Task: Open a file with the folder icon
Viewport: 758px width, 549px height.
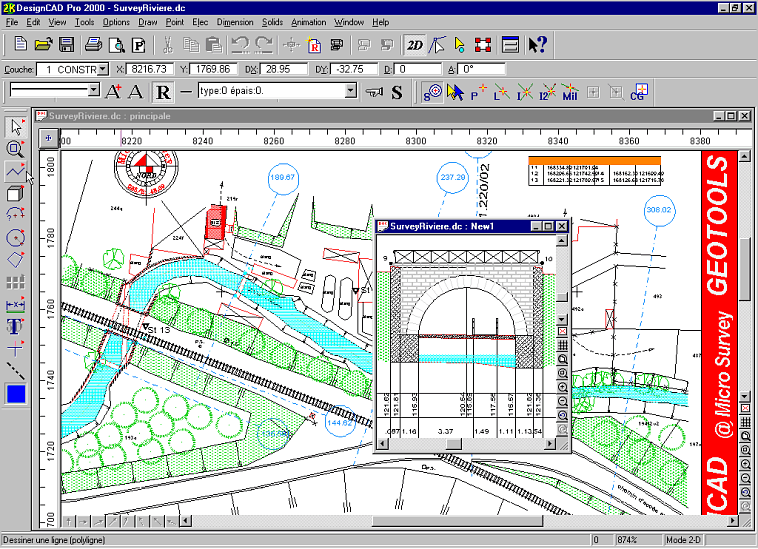Action: [43, 45]
